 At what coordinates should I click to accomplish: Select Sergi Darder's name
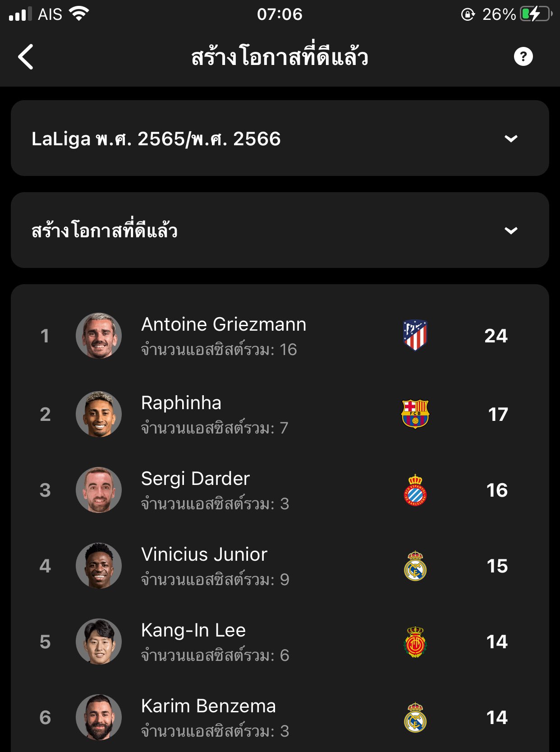pos(195,479)
